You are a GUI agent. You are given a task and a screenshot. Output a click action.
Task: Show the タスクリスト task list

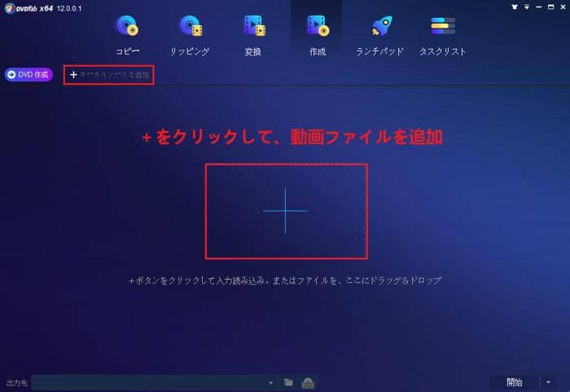tap(442, 36)
